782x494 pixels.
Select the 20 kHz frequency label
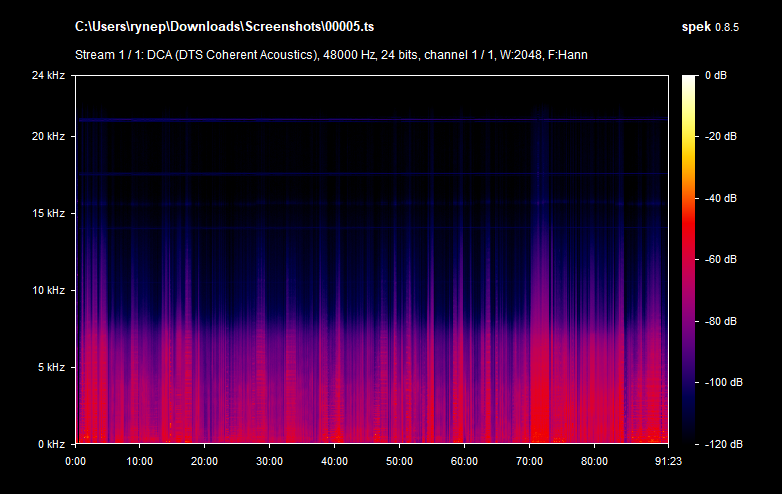[x=47, y=136]
